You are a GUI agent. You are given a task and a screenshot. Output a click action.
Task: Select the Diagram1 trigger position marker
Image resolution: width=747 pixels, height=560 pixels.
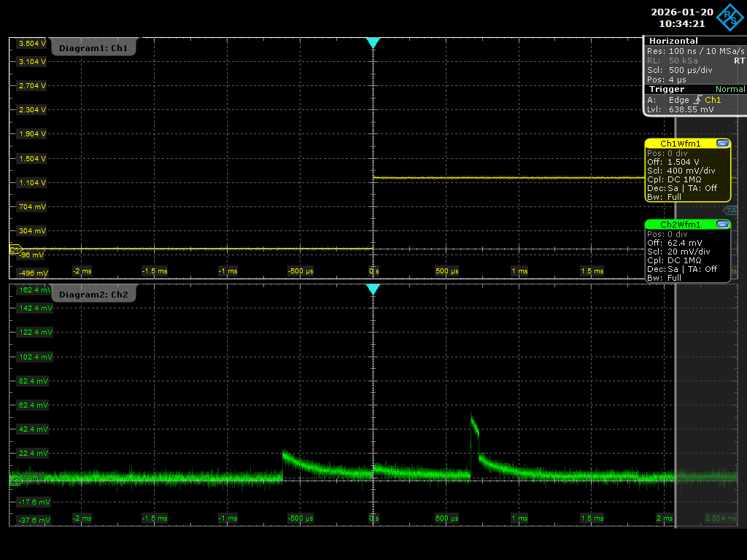373,43
